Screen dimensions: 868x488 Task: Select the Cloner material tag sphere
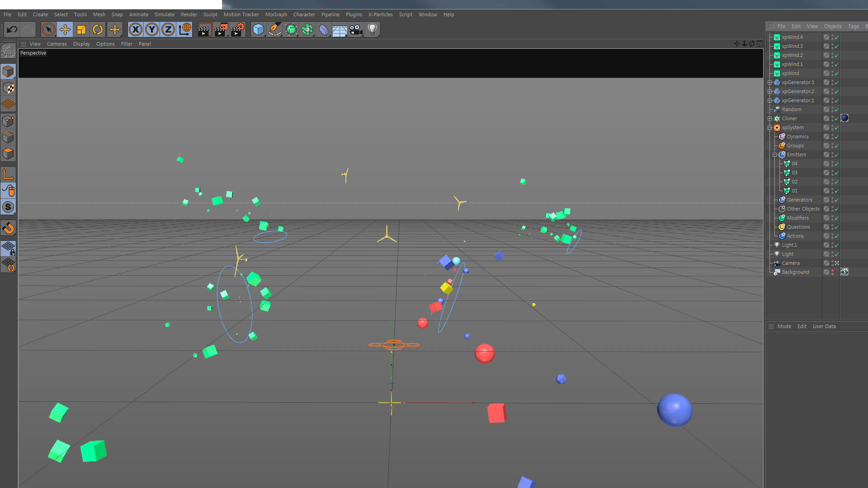pyautogui.click(x=844, y=118)
